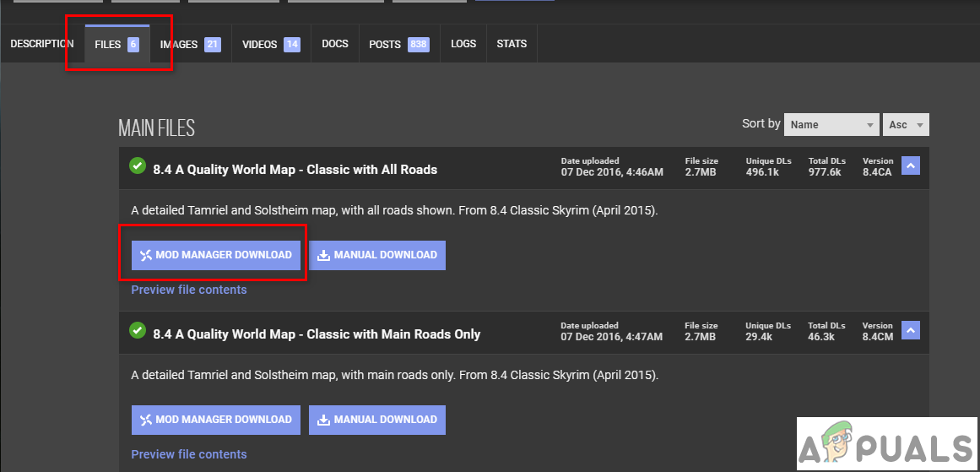Click Mod Manager Download for Main Roads Only
This screenshot has width=980, height=472.
pyautogui.click(x=216, y=420)
